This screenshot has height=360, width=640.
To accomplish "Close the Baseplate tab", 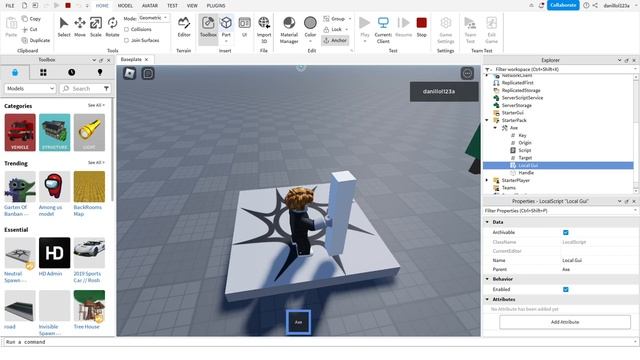I will pos(146,60).
